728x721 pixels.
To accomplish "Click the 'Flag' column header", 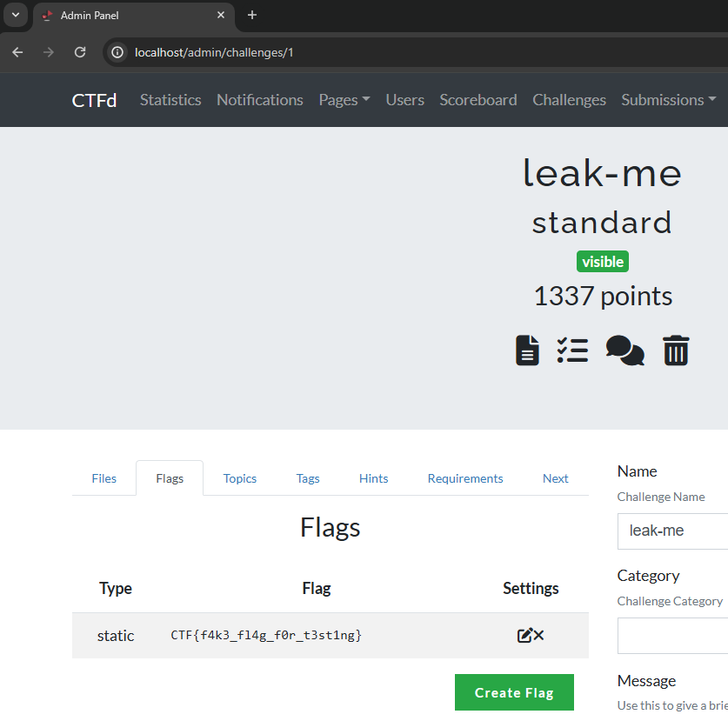I will (317, 588).
